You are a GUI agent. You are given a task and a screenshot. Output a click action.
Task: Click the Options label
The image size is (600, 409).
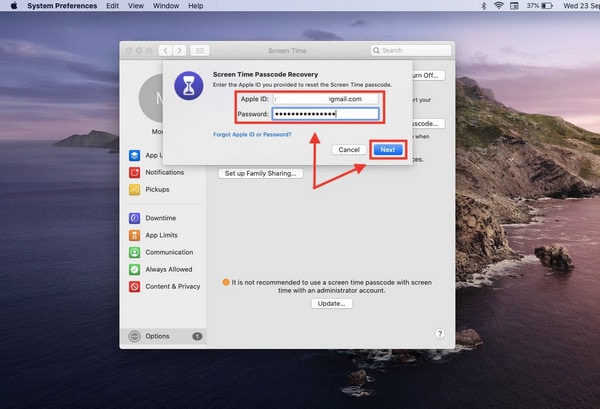[x=157, y=336]
